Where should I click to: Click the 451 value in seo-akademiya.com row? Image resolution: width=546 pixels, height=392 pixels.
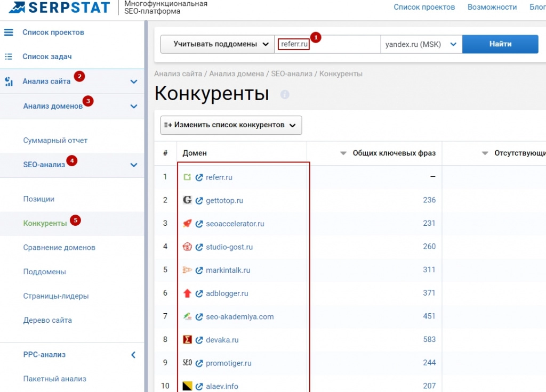tap(429, 316)
